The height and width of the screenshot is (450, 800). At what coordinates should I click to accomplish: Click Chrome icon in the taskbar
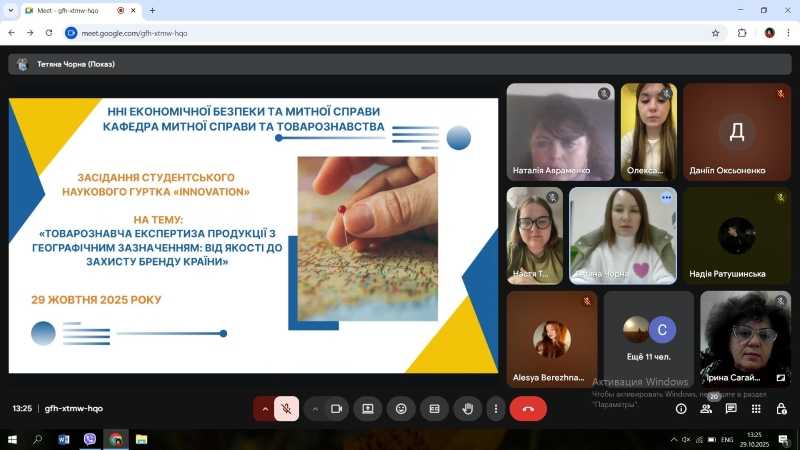(116, 439)
